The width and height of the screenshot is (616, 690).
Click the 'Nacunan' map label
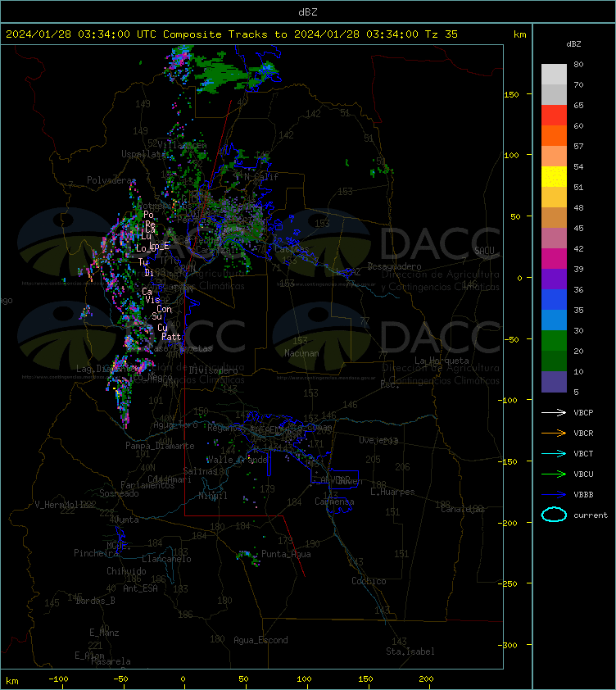coord(301,353)
